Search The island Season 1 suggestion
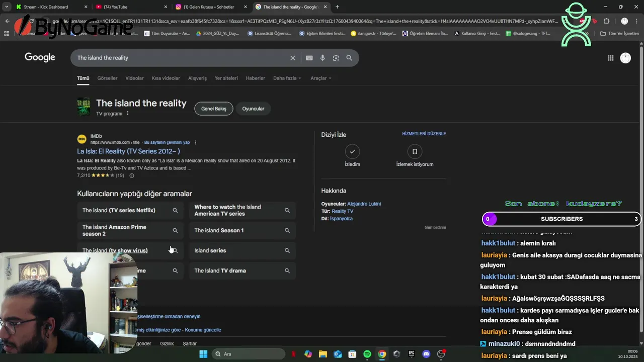Image resolution: width=644 pixels, height=362 pixels. pyautogui.click(x=243, y=230)
